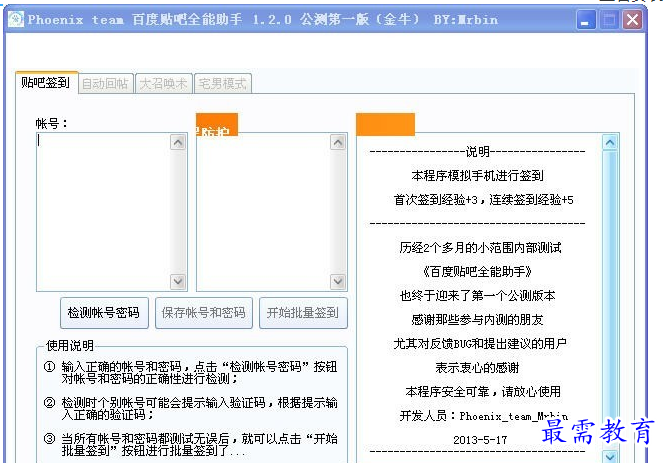Click text 本程序安全可靠，请放心使用
Image resolution: width=663 pixels, height=463 pixels.
pyautogui.click(x=483, y=392)
